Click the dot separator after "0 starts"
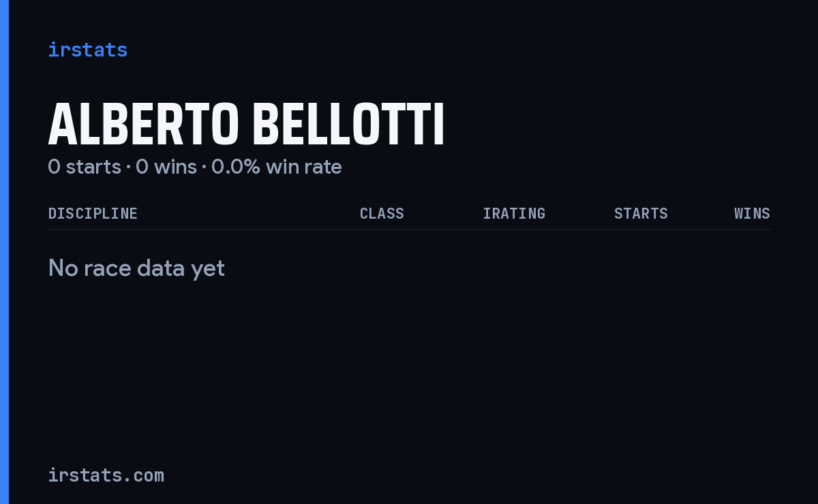 pos(128,167)
